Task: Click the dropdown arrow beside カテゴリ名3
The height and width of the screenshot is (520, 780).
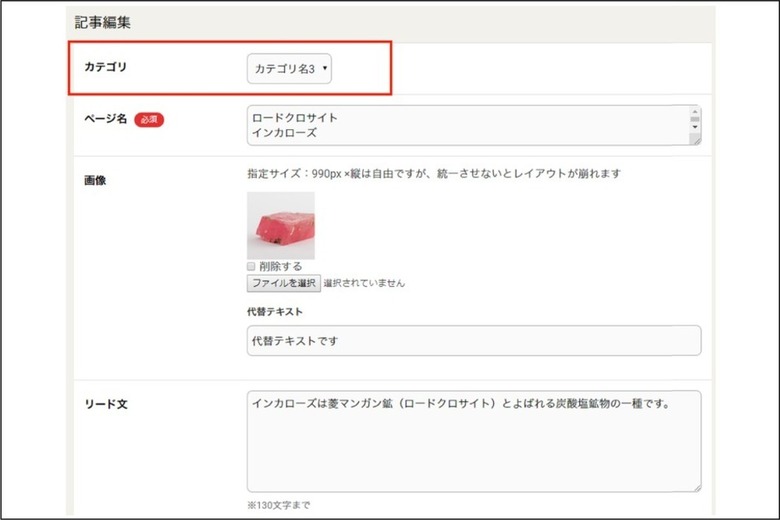Action: 325,68
